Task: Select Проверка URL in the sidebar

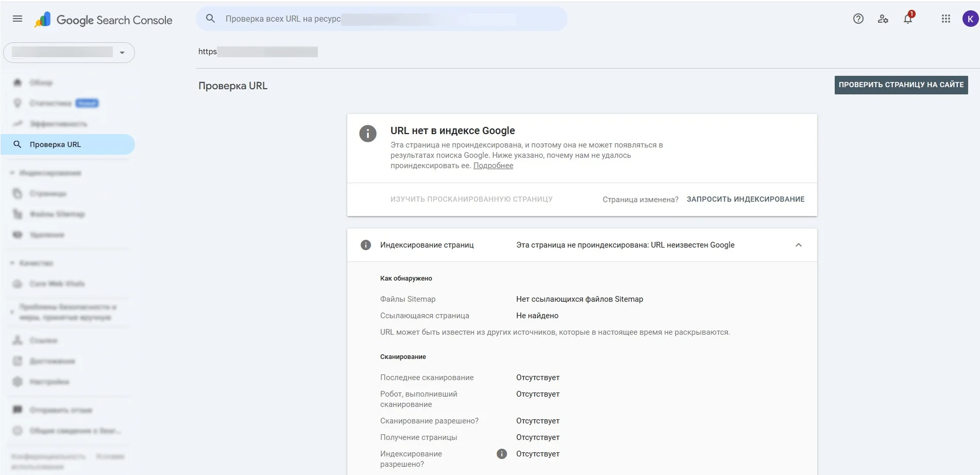Action: pos(55,144)
